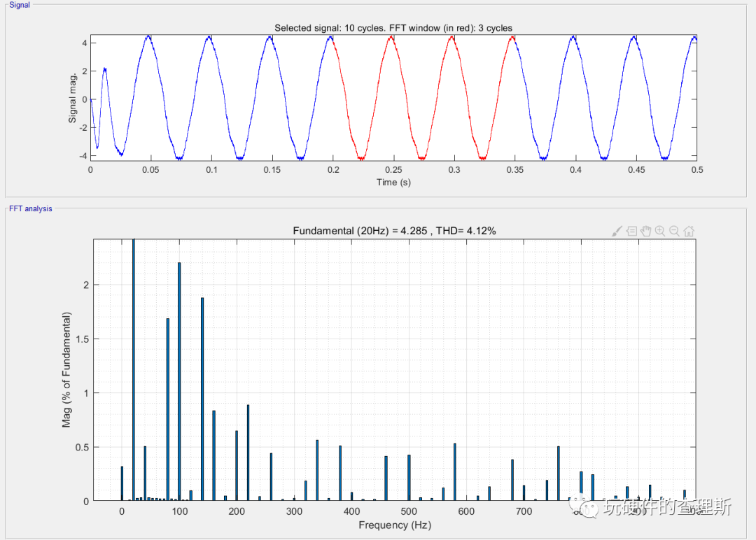
Task: Click the "FFT analysis" panel title
Action: pos(30,208)
